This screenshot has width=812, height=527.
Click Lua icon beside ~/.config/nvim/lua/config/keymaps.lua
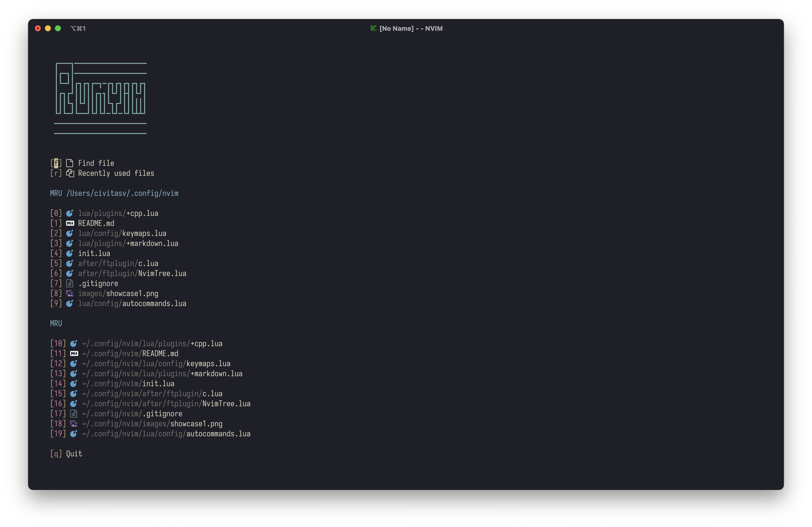click(74, 363)
